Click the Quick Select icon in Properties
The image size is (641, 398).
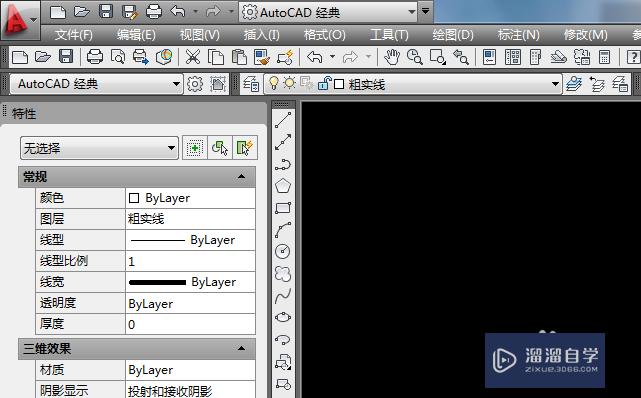tap(245, 148)
